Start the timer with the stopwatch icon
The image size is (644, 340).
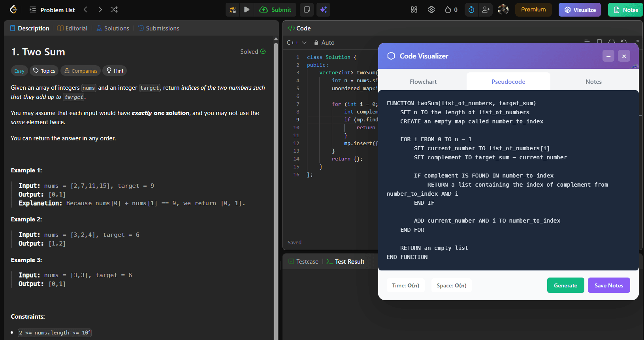(471, 10)
